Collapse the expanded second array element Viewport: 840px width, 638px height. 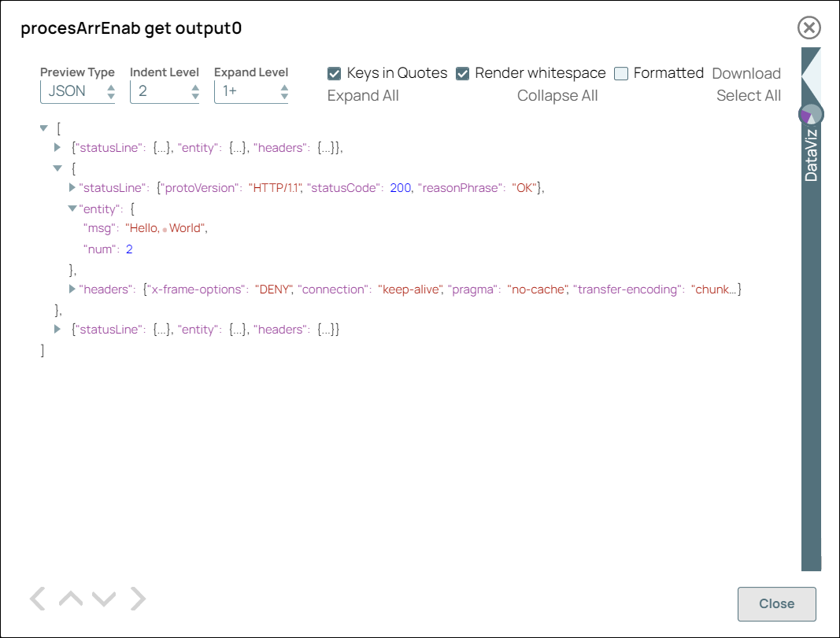57,168
